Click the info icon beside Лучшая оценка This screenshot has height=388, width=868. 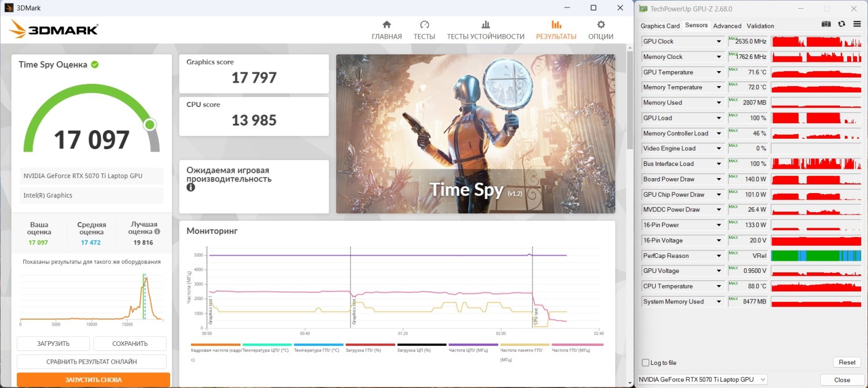coord(157,231)
